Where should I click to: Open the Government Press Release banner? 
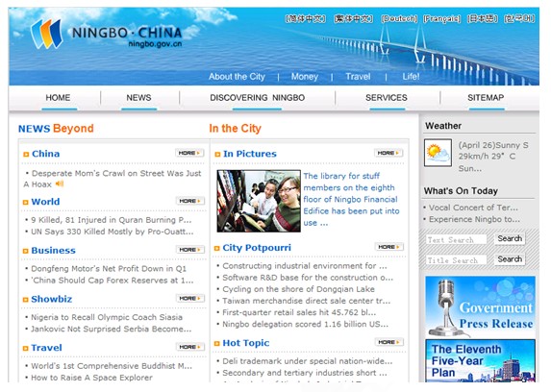[480, 306]
